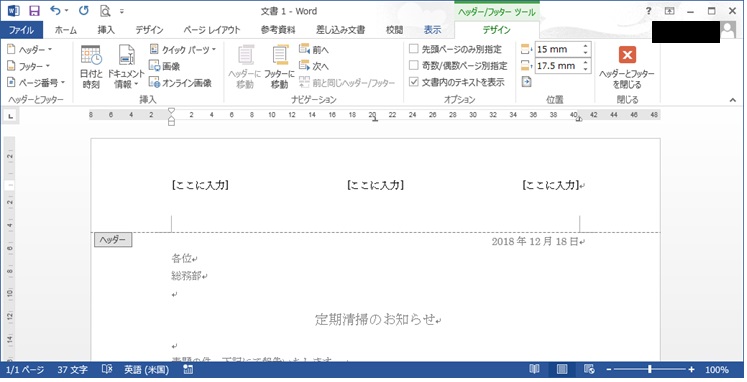The image size is (747, 382).
Task: Collapse the ribbon with the chevron
Action: [x=733, y=100]
